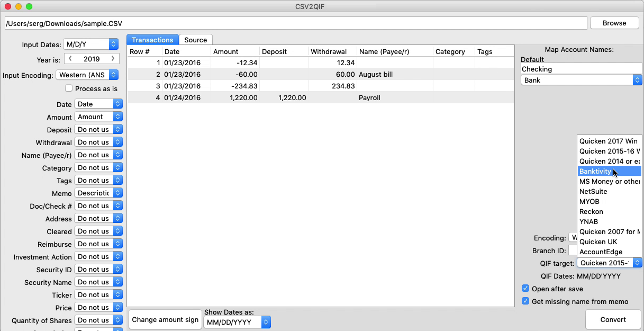This screenshot has width=644, height=331.
Task: Decrease year with left stepper arrow
Action: click(x=70, y=59)
